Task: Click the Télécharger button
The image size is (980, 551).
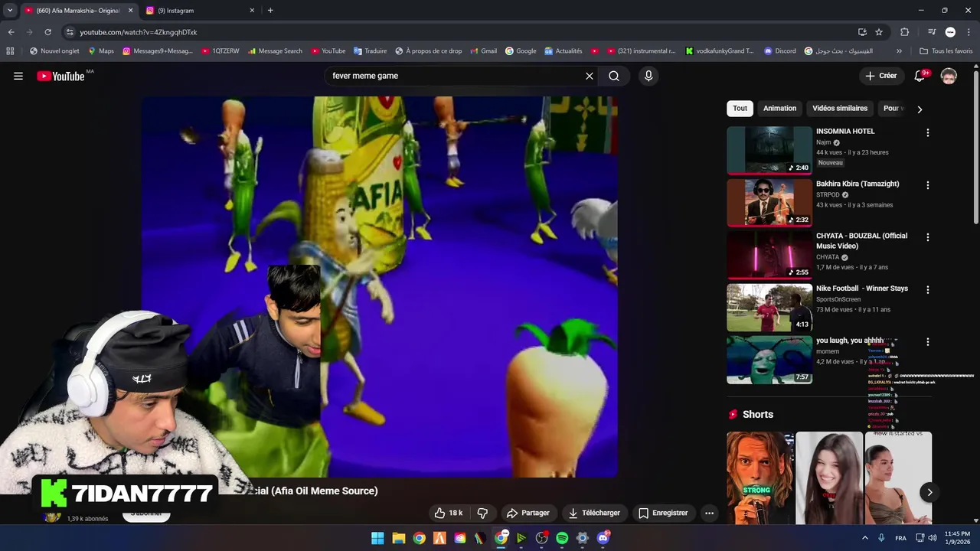Action: tap(593, 513)
